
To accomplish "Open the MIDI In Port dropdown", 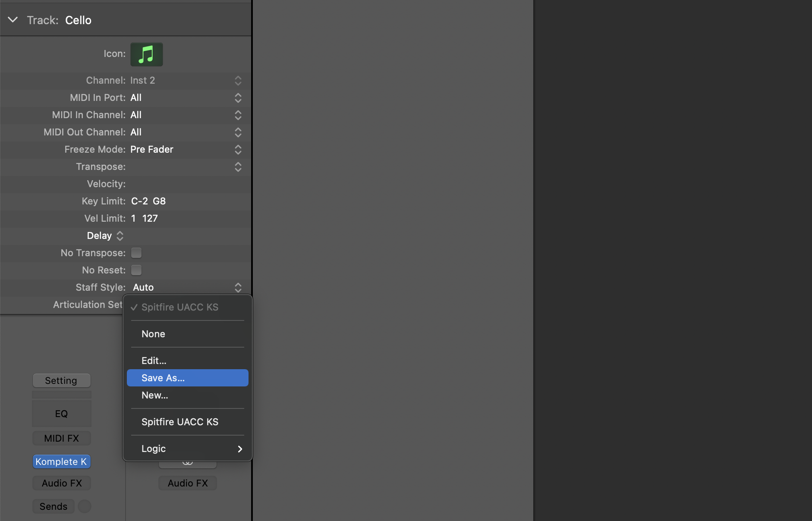I will tap(238, 98).
